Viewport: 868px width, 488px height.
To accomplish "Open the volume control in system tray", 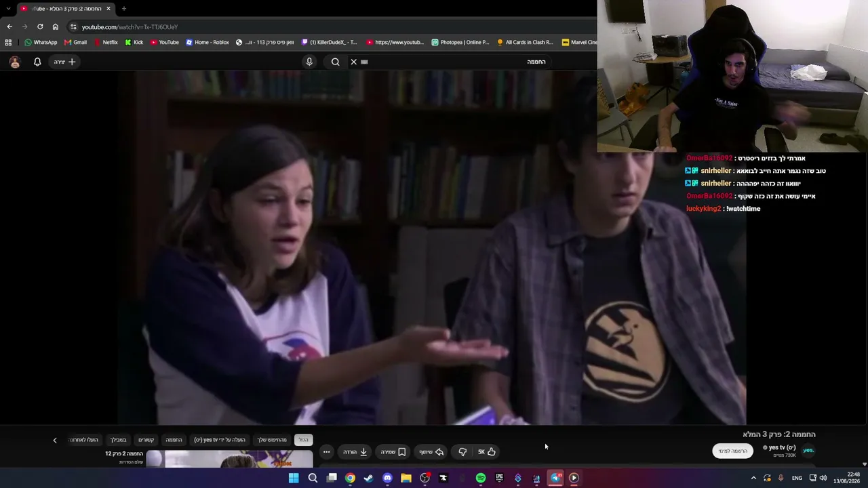I will coord(823,478).
